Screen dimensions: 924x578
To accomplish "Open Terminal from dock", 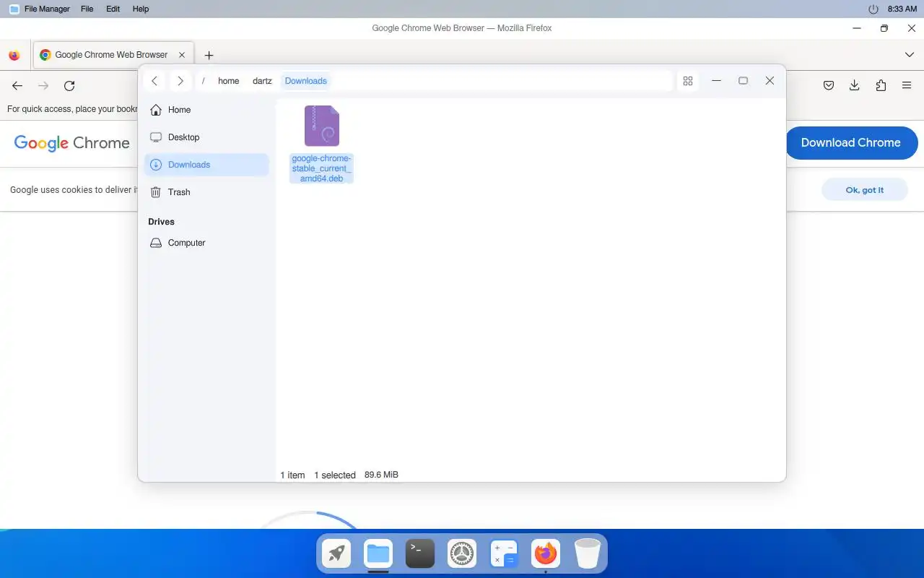I will pyautogui.click(x=420, y=554).
